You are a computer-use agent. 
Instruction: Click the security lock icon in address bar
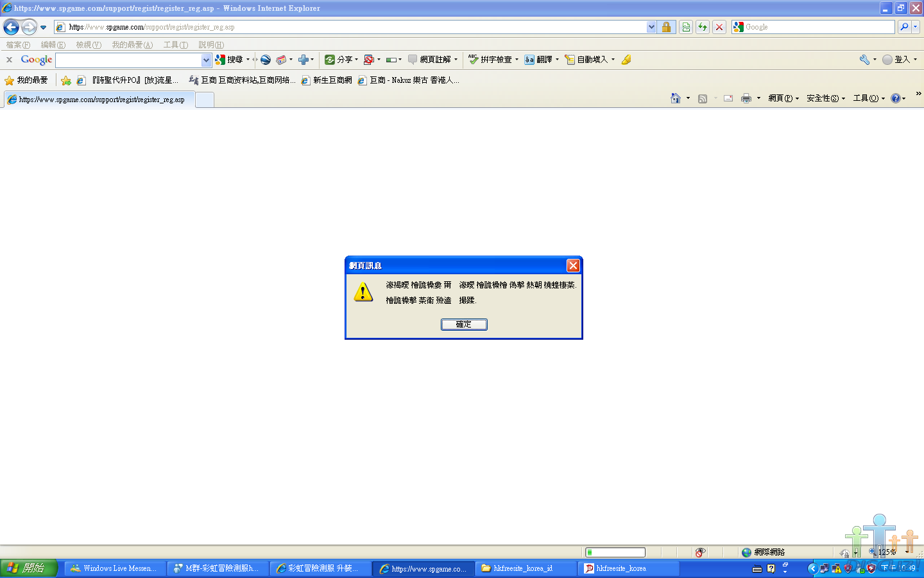pyautogui.click(x=666, y=27)
